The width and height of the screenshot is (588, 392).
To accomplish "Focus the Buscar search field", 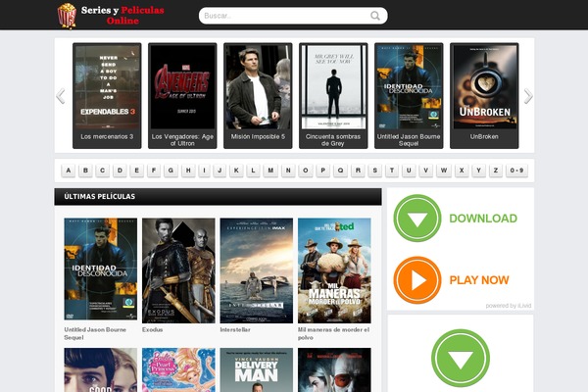I will pos(293,16).
